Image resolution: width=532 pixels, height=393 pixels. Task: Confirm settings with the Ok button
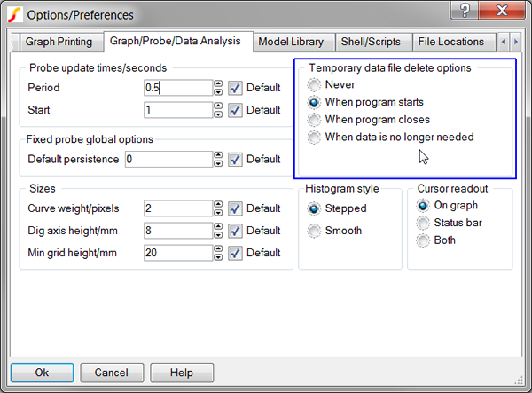pos(42,373)
